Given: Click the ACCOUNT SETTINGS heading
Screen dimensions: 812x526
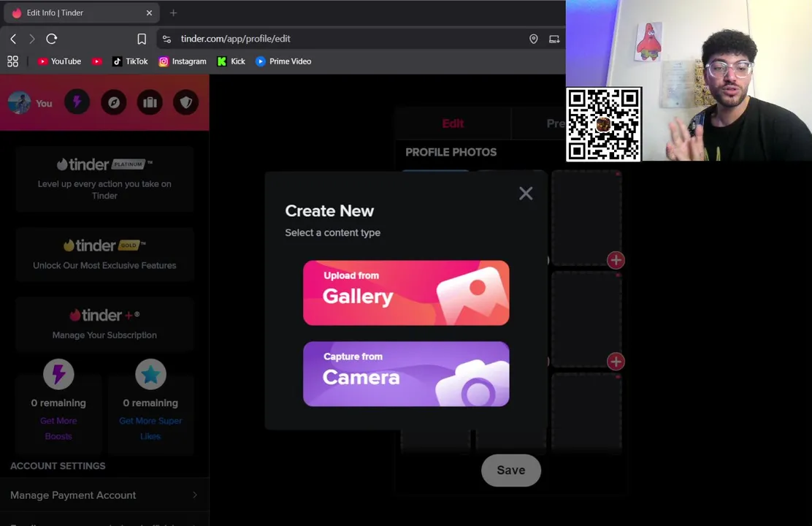Looking at the screenshot, I should pyautogui.click(x=58, y=466).
